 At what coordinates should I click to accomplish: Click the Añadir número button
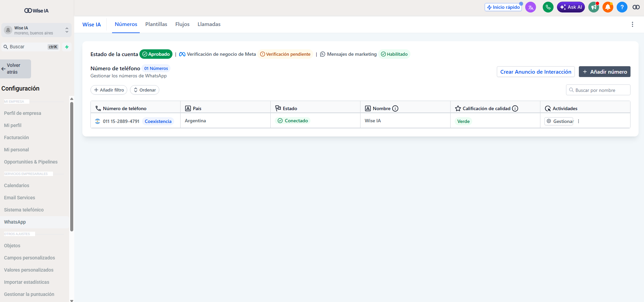605,72
